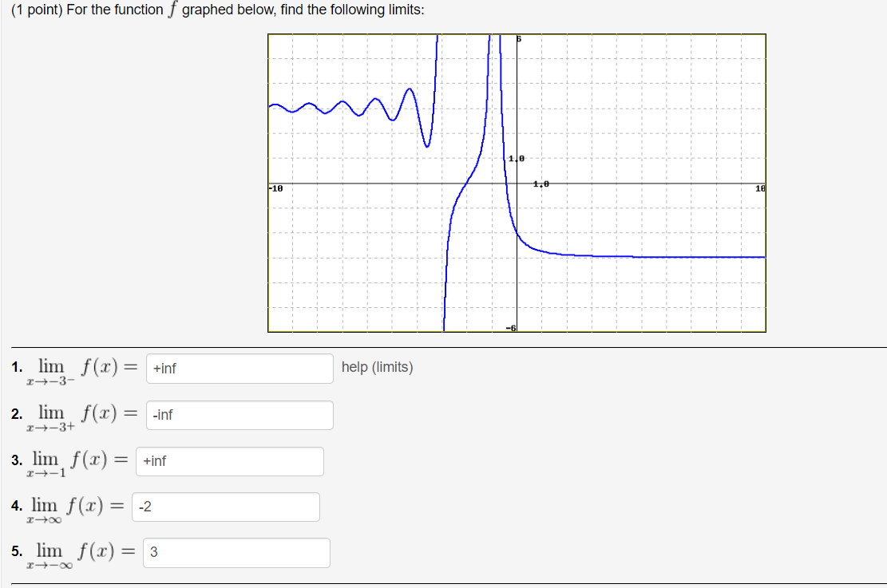Select the answer field showing -2
This screenshot has height=588, width=887.
coord(226,507)
